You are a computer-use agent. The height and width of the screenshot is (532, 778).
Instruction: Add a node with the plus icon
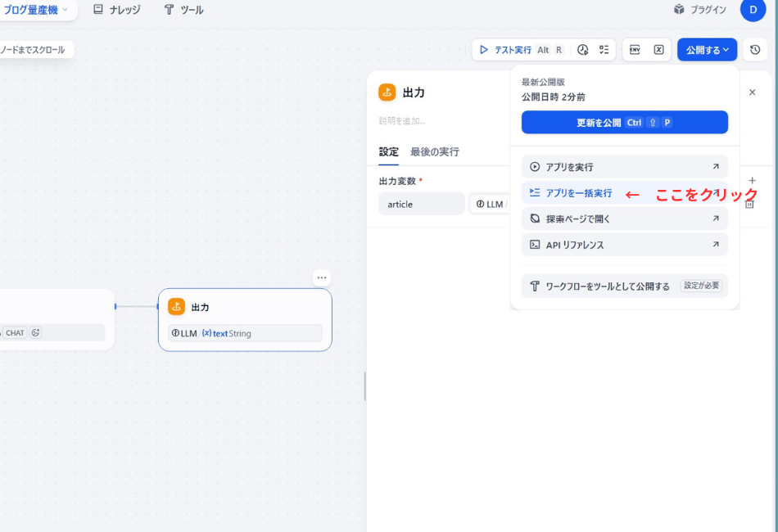(752, 179)
